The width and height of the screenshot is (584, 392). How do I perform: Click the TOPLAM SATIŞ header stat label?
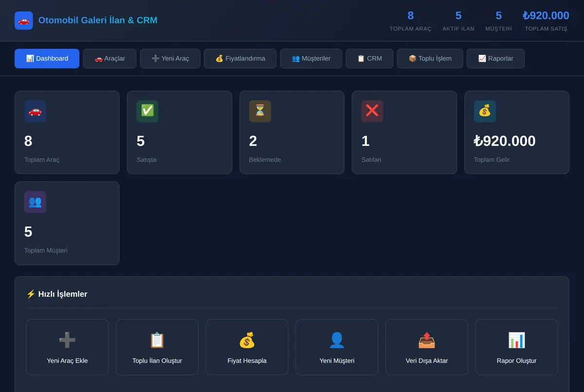546,29
